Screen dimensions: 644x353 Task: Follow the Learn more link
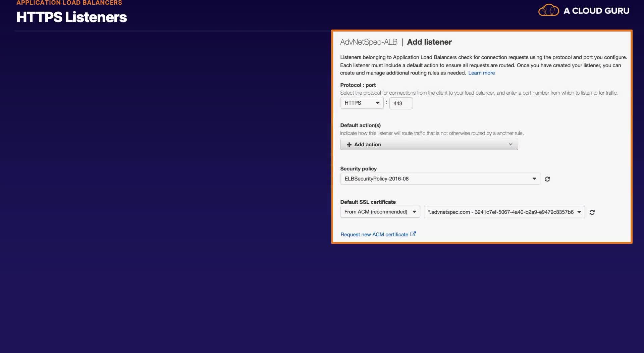pos(481,73)
